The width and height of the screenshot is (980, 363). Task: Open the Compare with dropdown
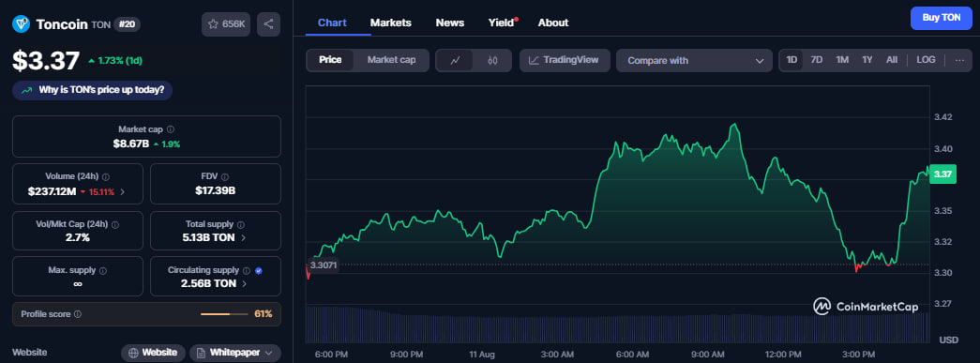point(694,61)
